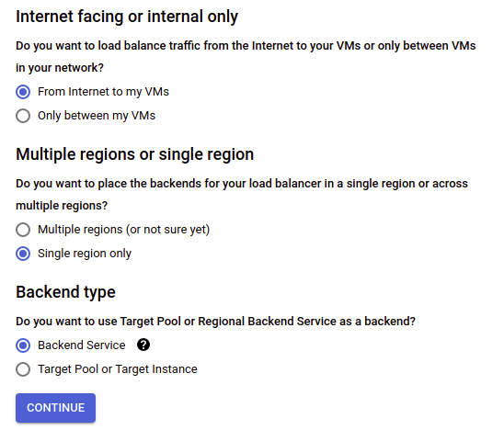Open help tooltip beside Backend Service
This screenshot has width=504, height=430.
[143, 345]
